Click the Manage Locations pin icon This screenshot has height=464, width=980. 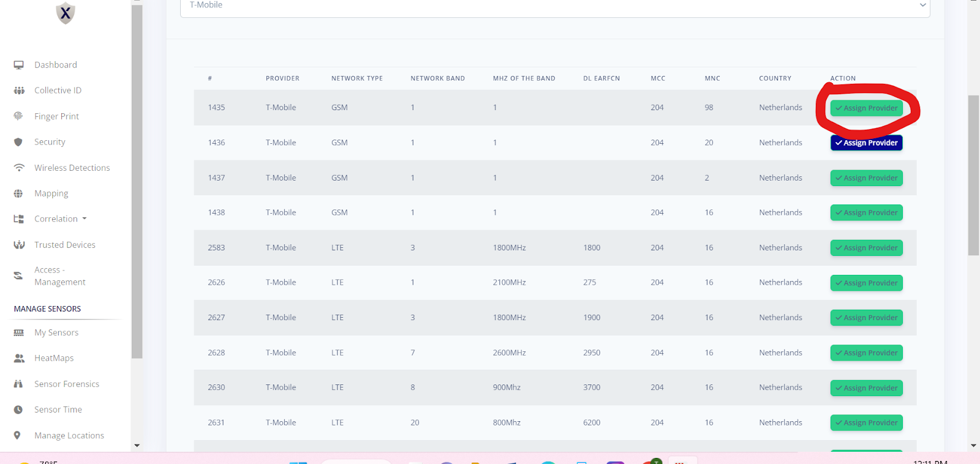(x=17, y=436)
